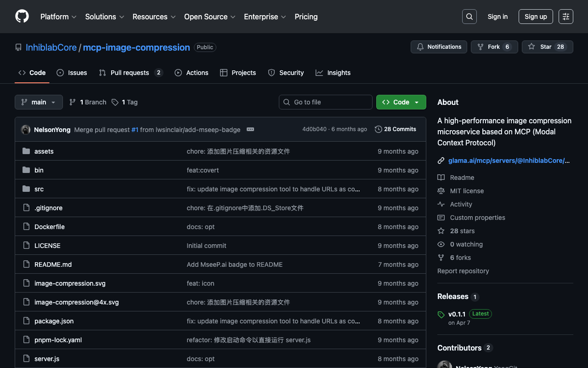The height and width of the screenshot is (368, 588).
Task: Click the Notifications button
Action: tap(439, 47)
